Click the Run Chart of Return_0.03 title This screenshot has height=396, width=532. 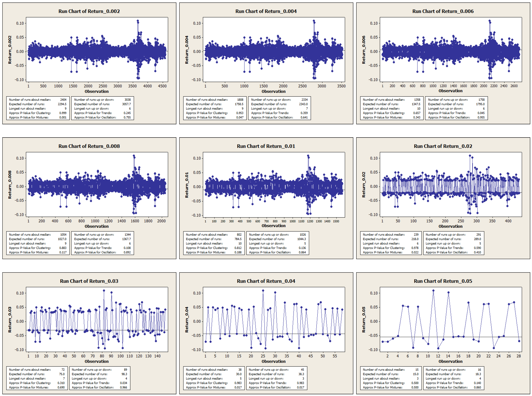click(89, 281)
